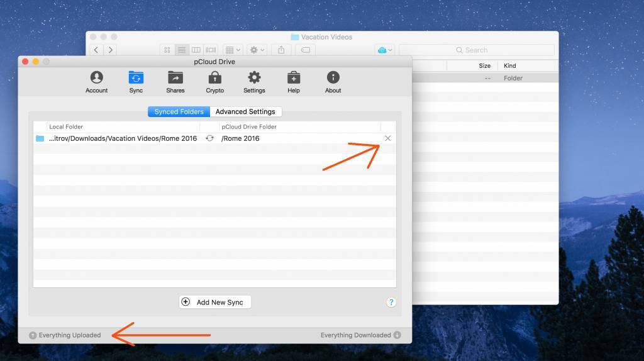The width and height of the screenshot is (644, 361).
Task: Click the Add New Sync button
Action: pyautogui.click(x=215, y=303)
